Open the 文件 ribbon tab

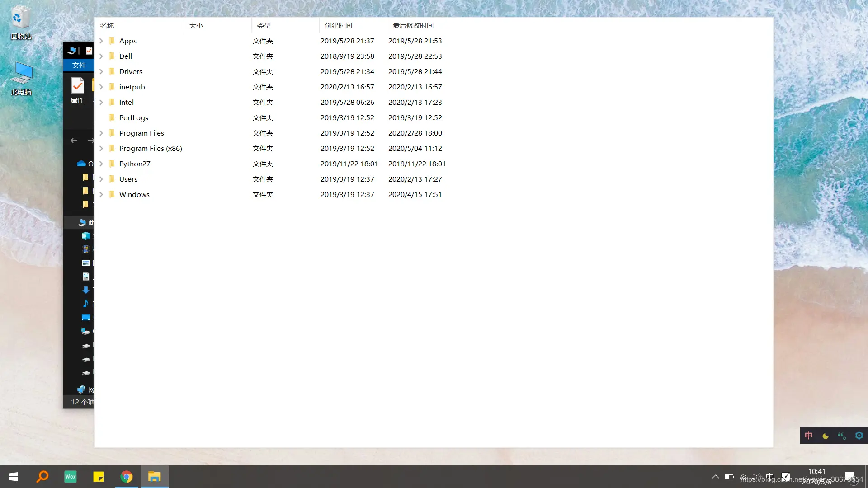click(79, 65)
